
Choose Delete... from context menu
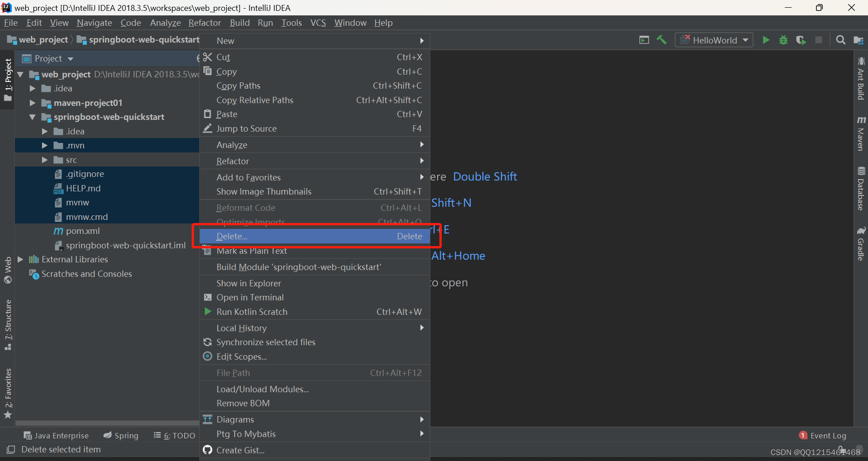tap(315, 236)
